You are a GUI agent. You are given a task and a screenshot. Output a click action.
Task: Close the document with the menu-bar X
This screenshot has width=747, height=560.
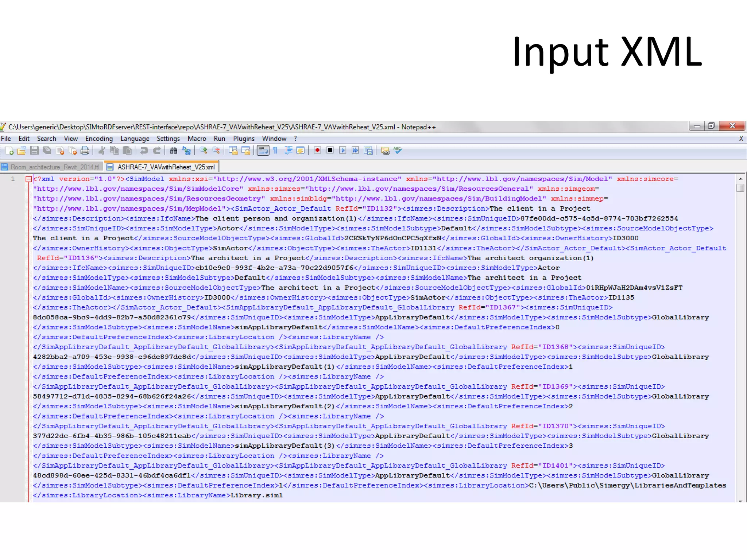(x=741, y=139)
